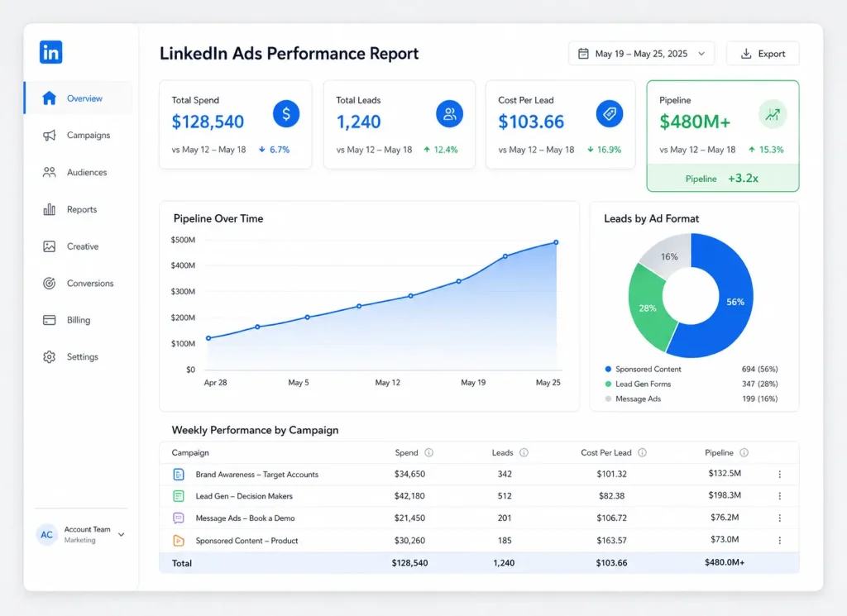Click info icon beside Cost Per Lead column
This screenshot has width=847, height=616.
[642, 452]
